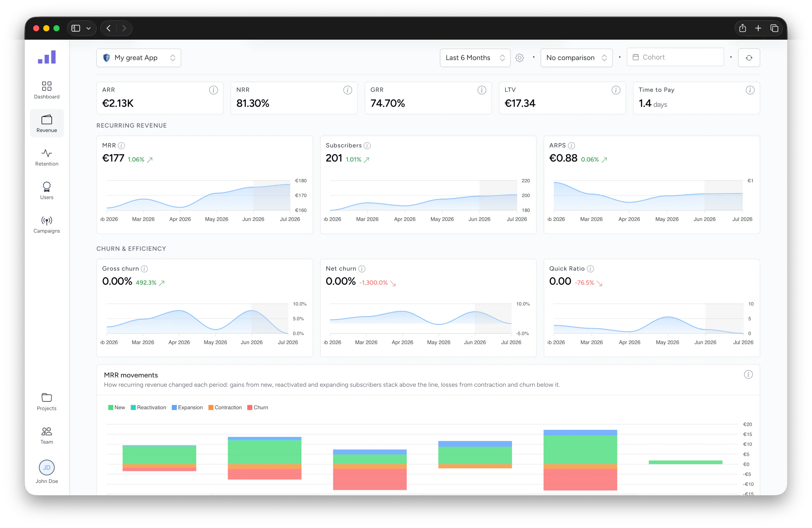This screenshot has height=528, width=812.
Task: Open the No comparison dropdown
Action: [x=576, y=58]
